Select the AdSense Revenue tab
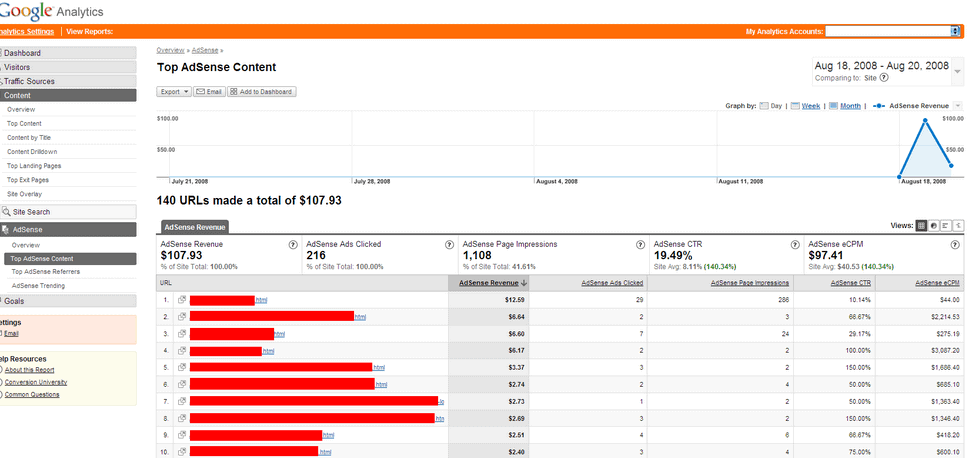This screenshot has width=968, height=458. click(195, 227)
